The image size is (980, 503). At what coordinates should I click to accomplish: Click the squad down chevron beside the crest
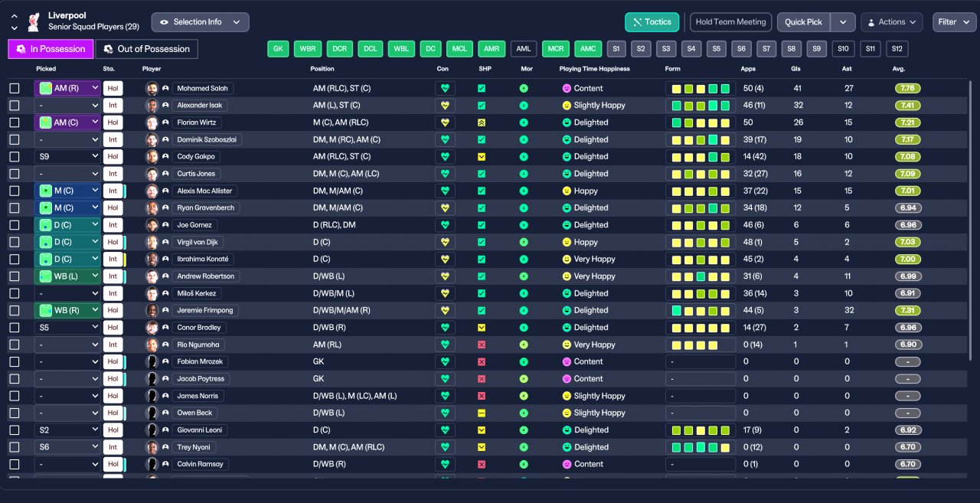click(15, 28)
